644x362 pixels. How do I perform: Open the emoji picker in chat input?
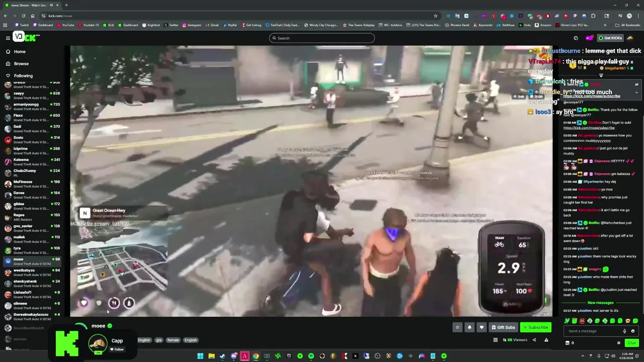point(633,331)
